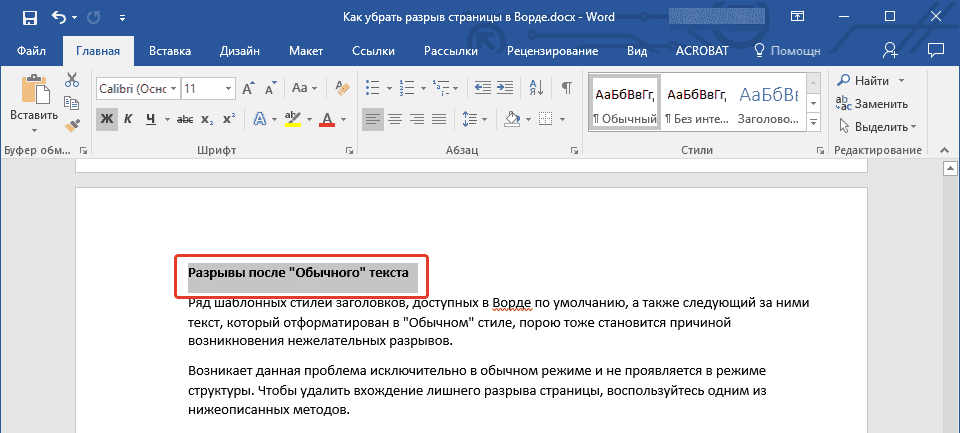Open the Файл menu
This screenshot has height=433, width=960.
pyautogui.click(x=32, y=51)
